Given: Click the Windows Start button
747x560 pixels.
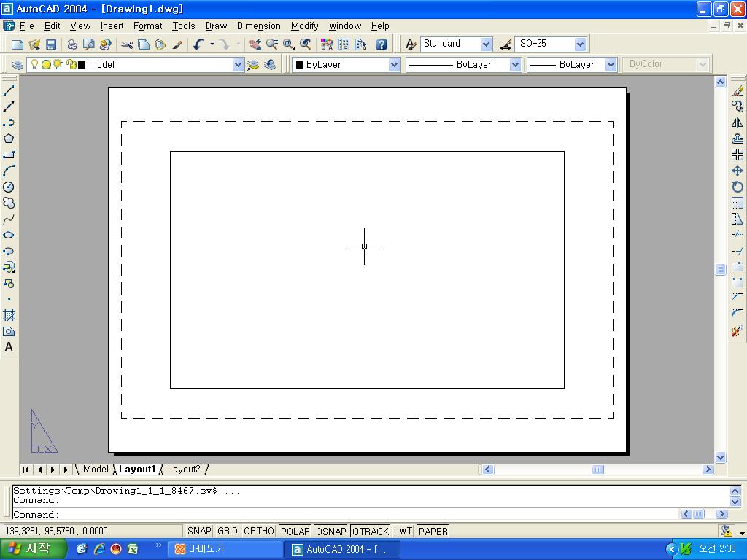Looking at the screenshot, I should click(32, 549).
